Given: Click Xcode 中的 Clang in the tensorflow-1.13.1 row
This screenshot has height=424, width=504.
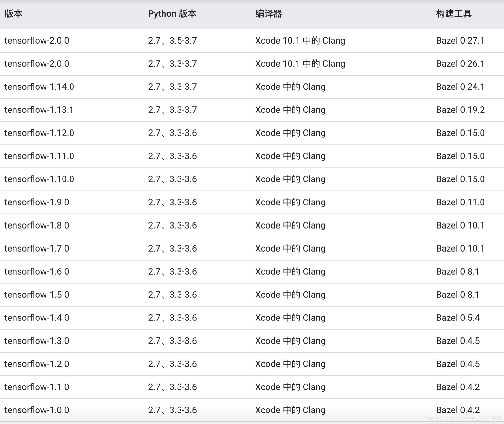Looking at the screenshot, I should pos(290,110).
